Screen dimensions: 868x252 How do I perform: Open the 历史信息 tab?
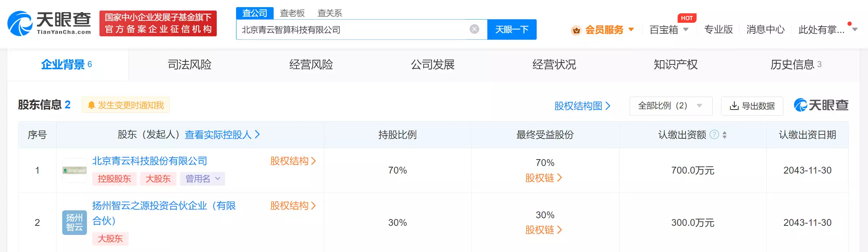(x=796, y=64)
